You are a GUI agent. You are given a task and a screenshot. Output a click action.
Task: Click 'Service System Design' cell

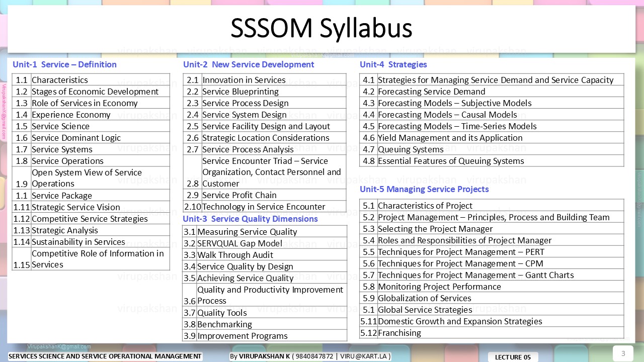[274, 114]
